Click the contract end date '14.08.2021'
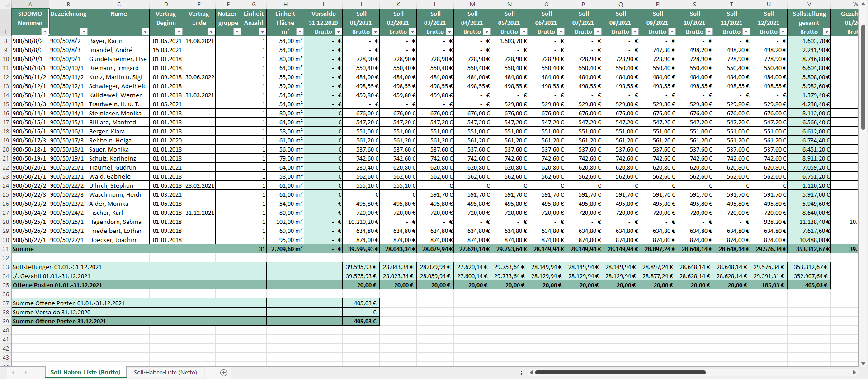 [199, 41]
